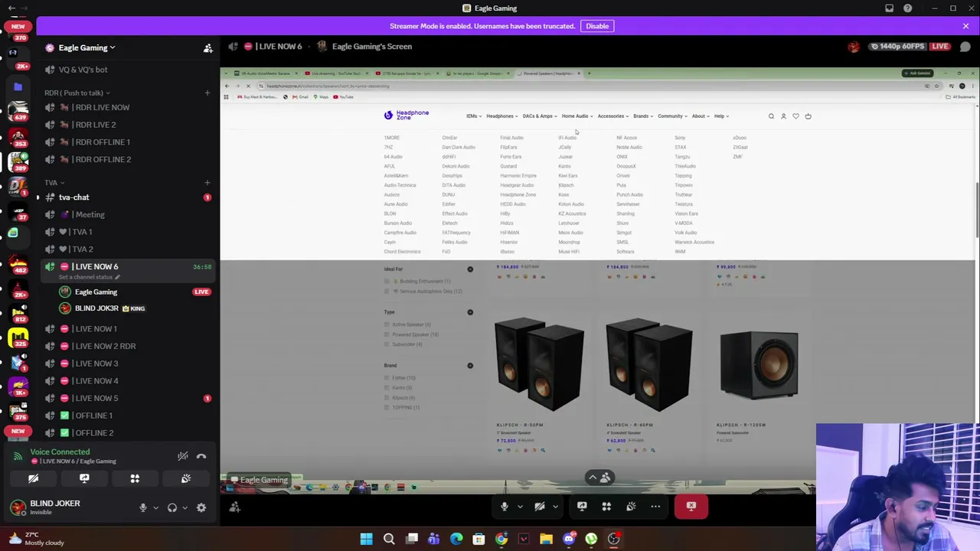Open screen share button in voice panel
980x551 pixels.
tap(84, 478)
